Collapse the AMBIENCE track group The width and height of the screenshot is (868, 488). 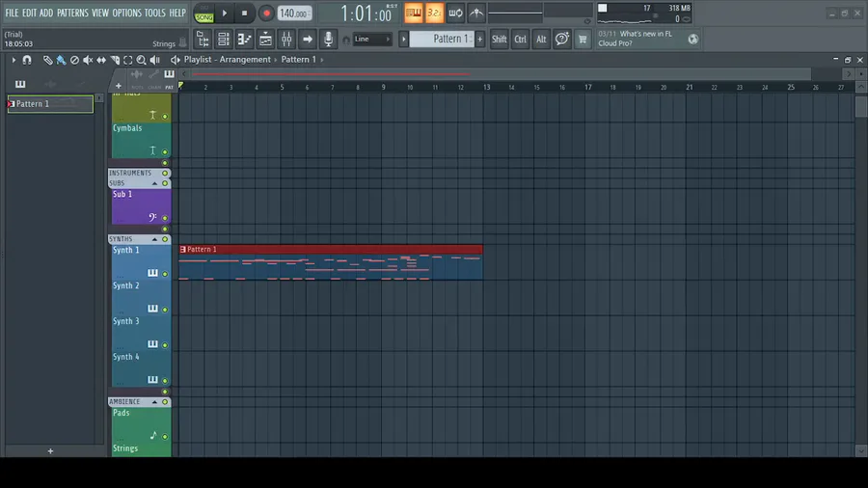[x=154, y=402]
